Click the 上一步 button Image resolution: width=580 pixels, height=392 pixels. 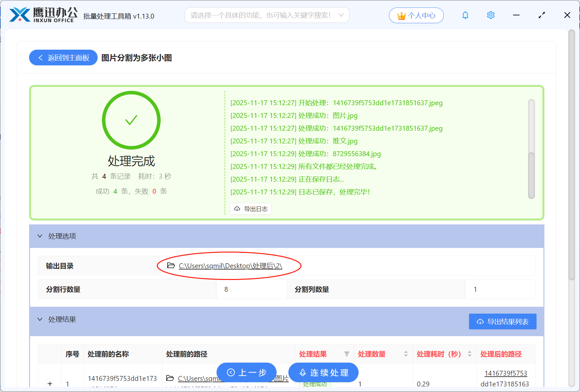(246, 372)
